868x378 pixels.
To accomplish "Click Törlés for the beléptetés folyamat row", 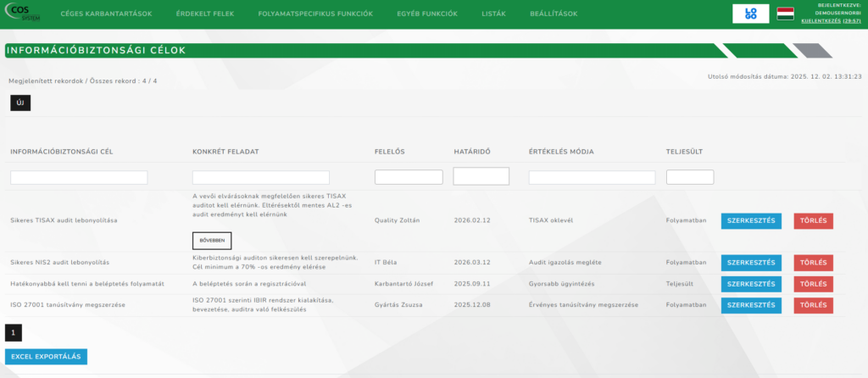I will (x=813, y=284).
